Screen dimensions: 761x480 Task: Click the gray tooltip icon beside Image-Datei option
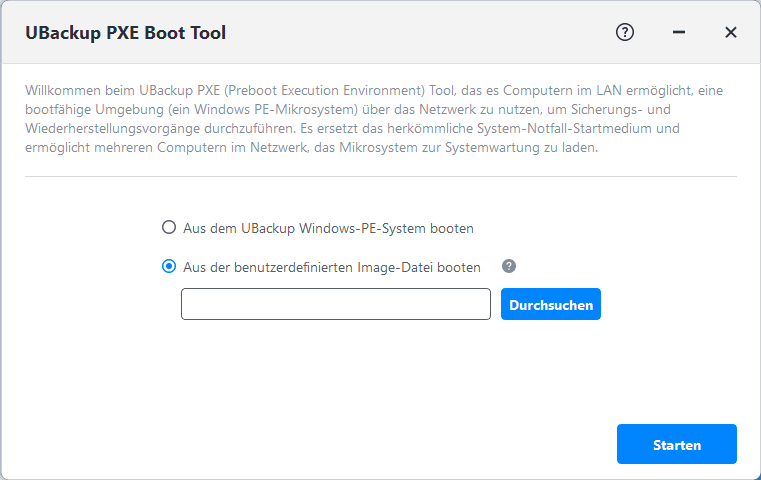(509, 266)
